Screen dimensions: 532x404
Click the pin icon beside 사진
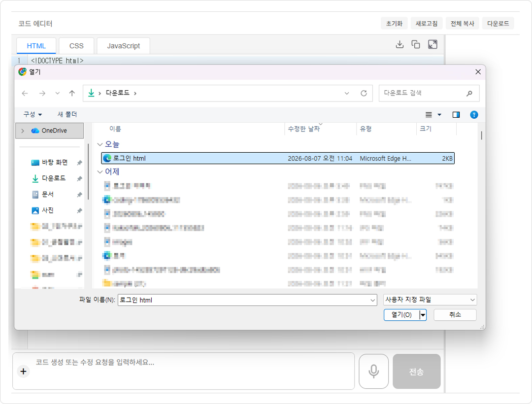point(79,211)
